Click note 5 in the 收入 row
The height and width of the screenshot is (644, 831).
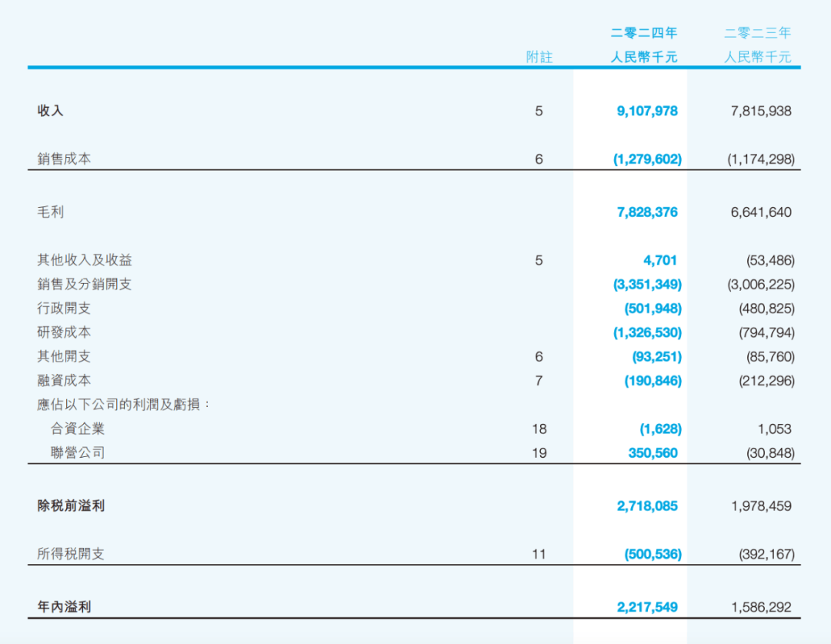point(539,111)
